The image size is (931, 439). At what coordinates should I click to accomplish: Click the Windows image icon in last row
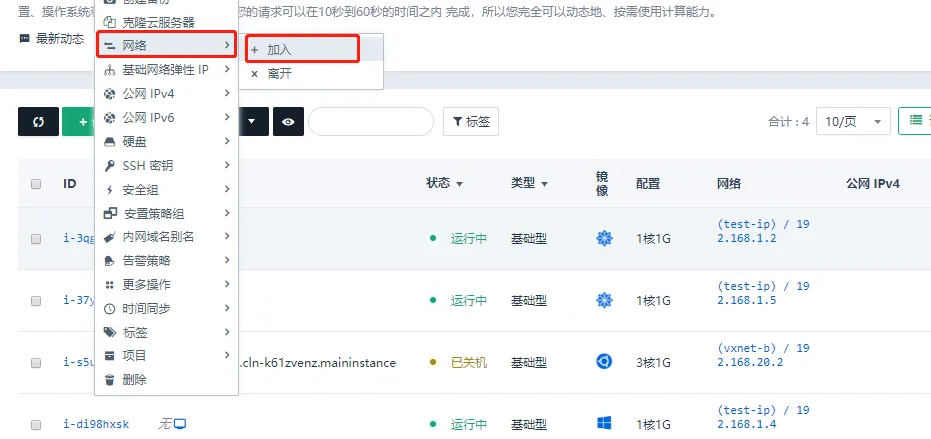[x=604, y=424]
